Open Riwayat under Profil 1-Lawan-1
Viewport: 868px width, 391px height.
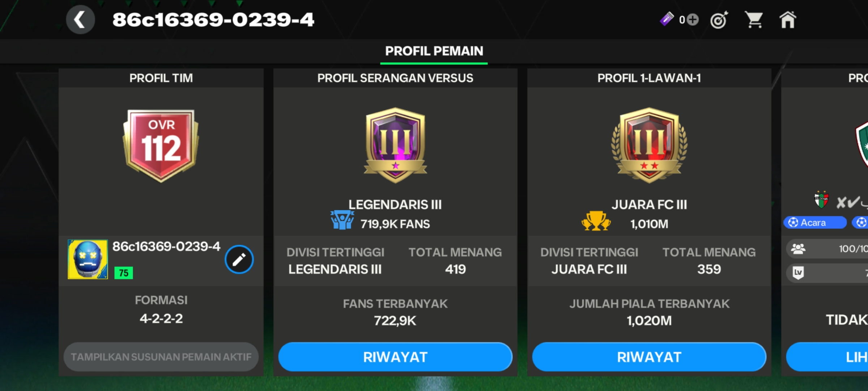[x=649, y=357]
